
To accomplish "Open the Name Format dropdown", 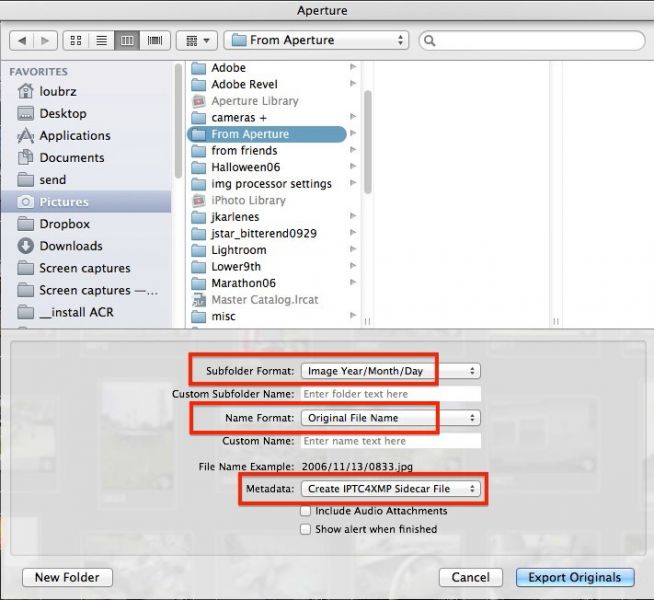I will tap(390, 418).
